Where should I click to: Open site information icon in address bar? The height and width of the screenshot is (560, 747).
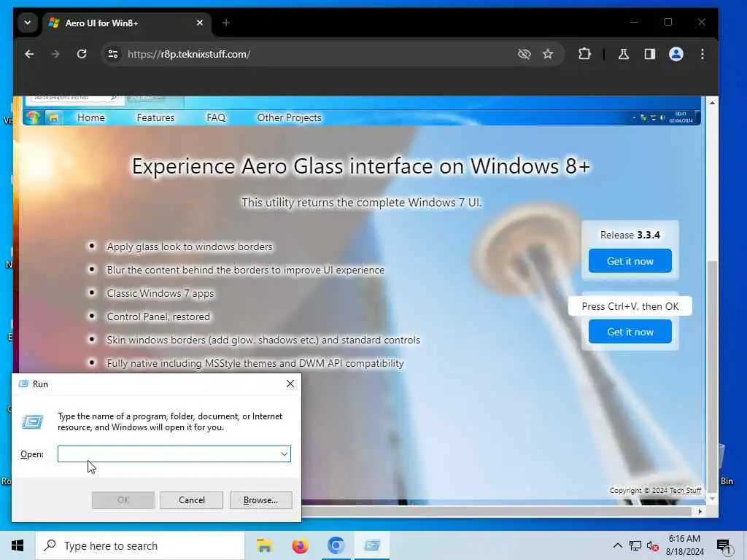pos(113,54)
